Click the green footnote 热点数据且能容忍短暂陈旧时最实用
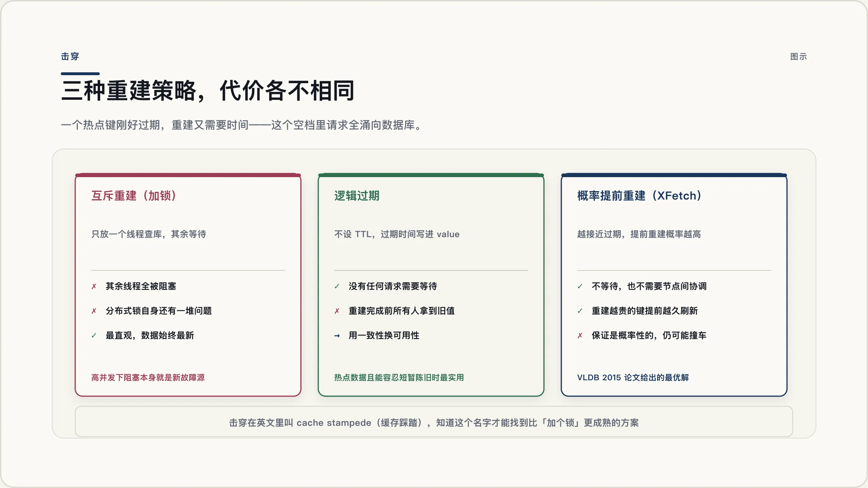This screenshot has height=488, width=868. point(399,378)
